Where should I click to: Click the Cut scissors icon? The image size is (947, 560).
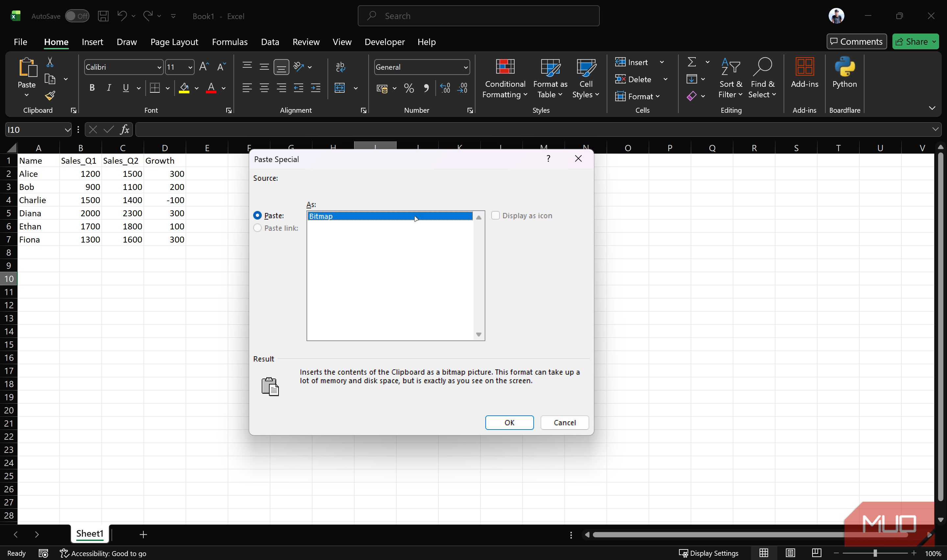[x=50, y=62]
